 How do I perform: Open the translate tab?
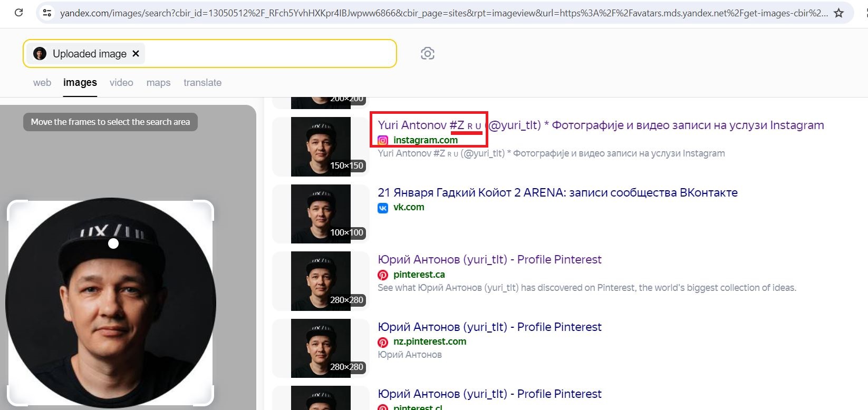click(x=202, y=83)
